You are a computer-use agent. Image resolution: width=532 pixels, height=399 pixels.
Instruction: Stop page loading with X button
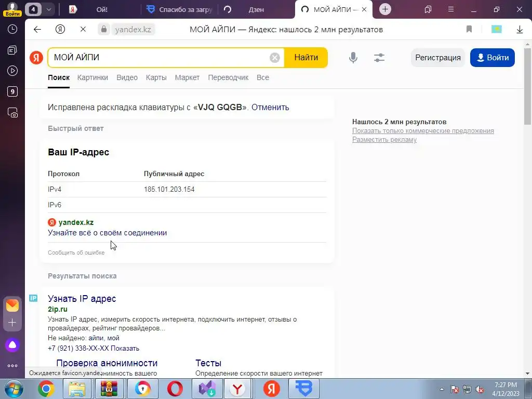pos(83,30)
